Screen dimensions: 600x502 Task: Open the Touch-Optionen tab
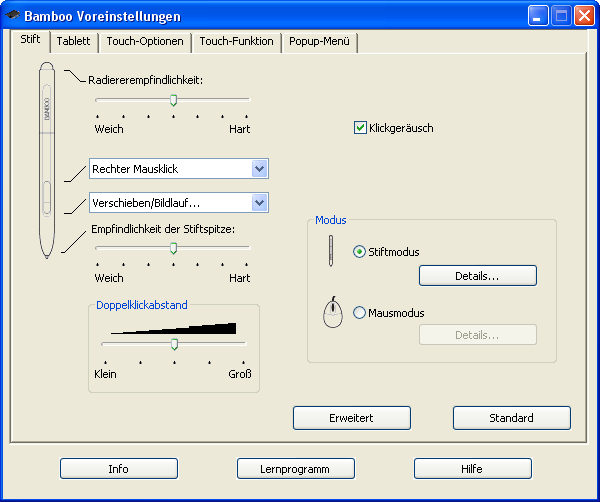145,42
